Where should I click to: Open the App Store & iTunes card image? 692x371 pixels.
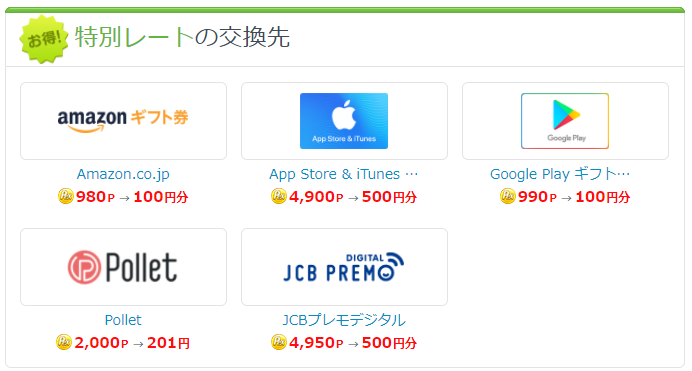(344, 121)
